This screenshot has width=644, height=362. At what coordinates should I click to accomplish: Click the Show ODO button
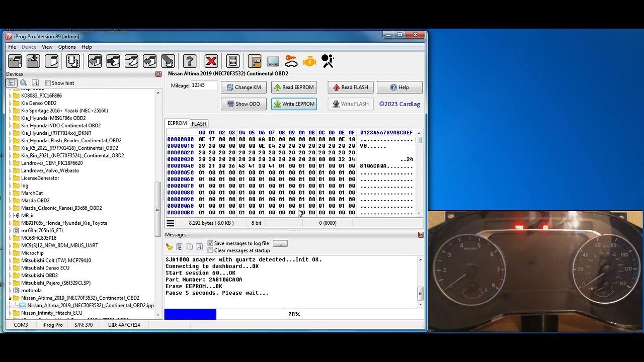click(244, 104)
